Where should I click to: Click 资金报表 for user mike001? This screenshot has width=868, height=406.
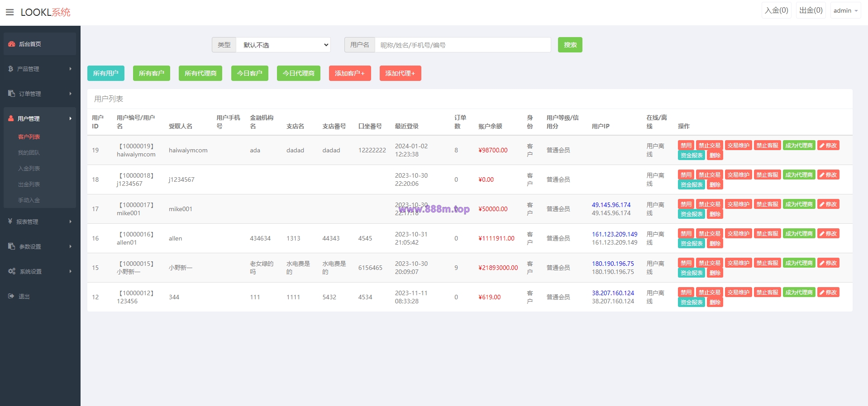pyautogui.click(x=692, y=214)
